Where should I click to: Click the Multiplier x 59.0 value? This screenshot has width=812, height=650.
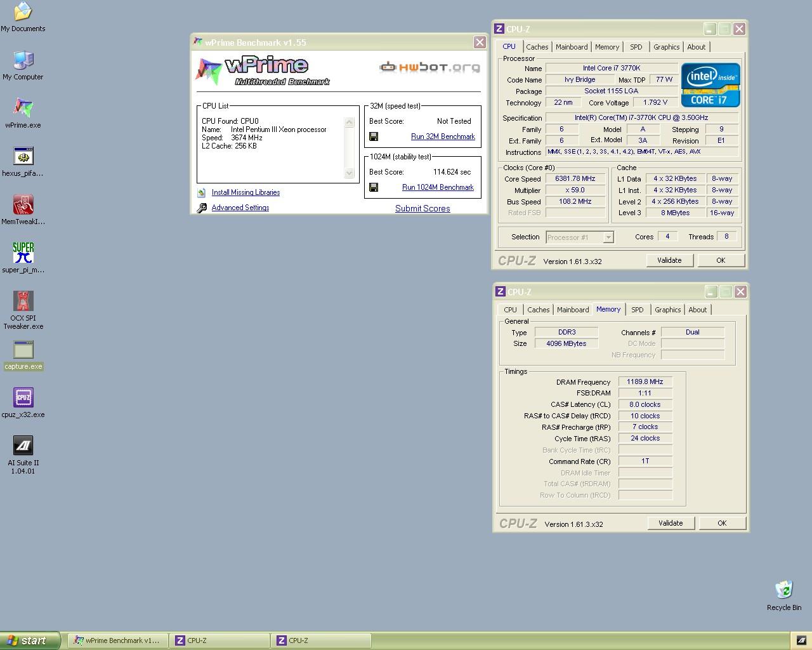coord(575,190)
